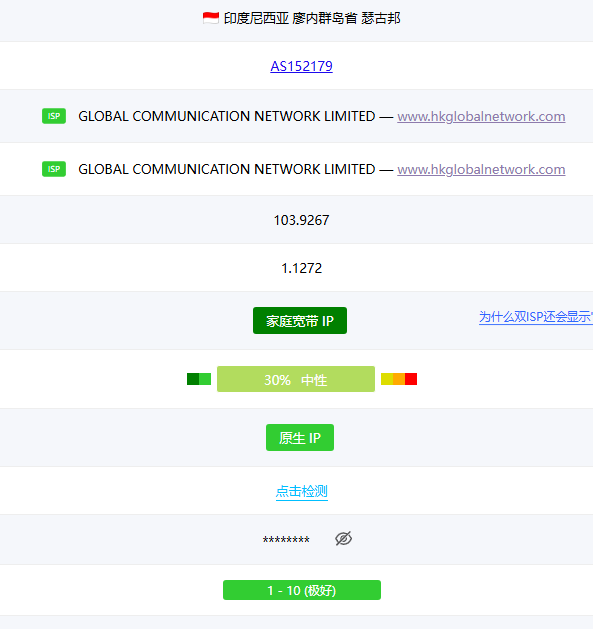Viewport: 593px width, 629px height.
Task: Open first www.hkglobalnetwork.com link
Action: tap(481, 116)
